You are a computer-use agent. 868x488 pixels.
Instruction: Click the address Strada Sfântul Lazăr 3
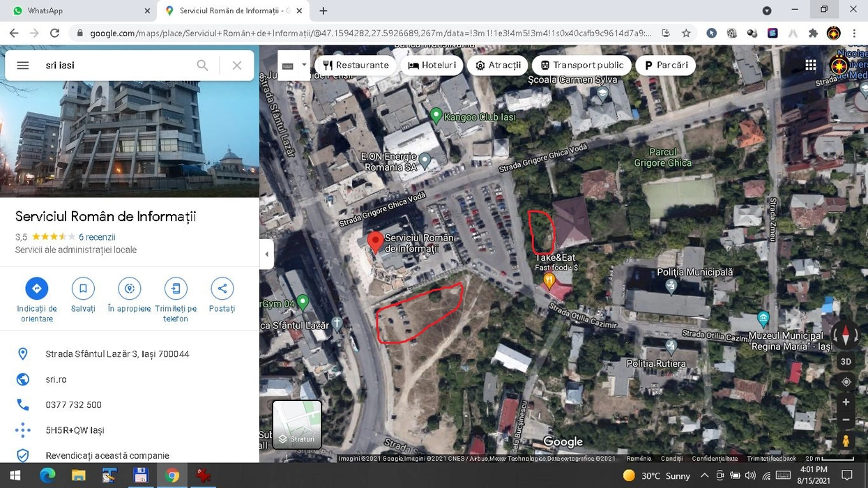pos(118,354)
